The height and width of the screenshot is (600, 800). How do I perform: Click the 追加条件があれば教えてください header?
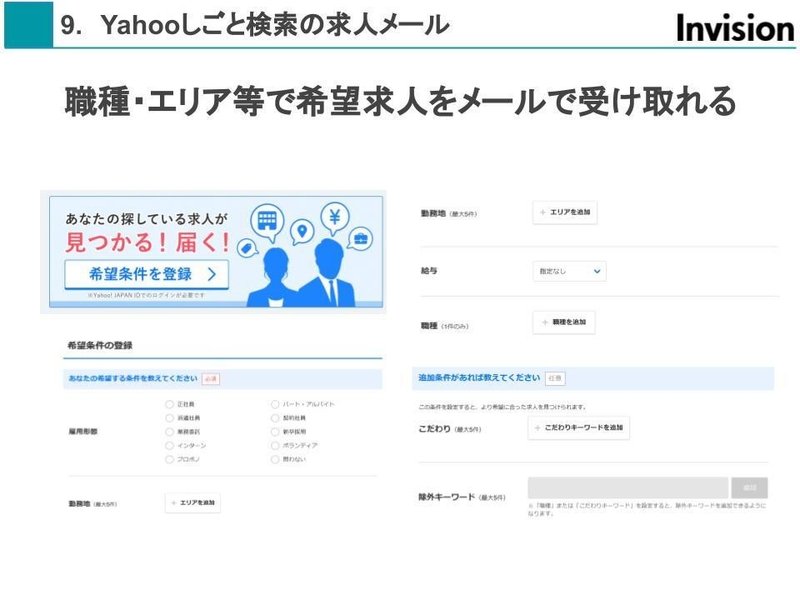(479, 378)
